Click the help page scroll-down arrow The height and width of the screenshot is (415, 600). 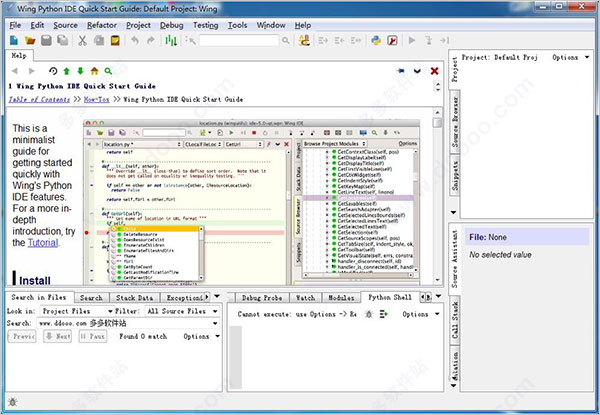437,280
